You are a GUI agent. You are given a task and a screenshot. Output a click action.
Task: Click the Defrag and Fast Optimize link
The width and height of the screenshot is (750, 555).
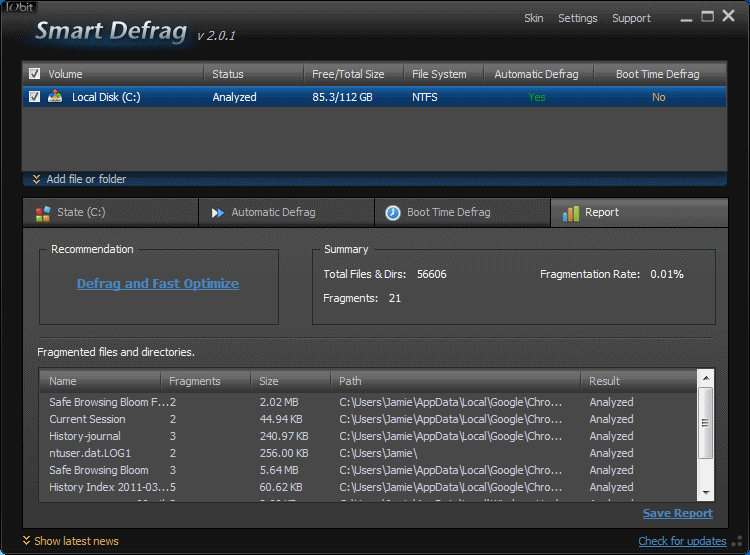158,283
